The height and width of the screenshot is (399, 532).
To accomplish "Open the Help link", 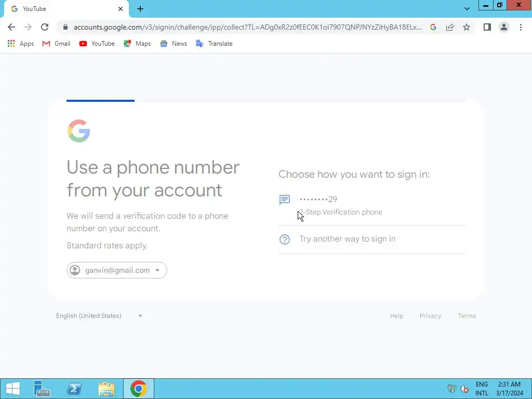I will coord(396,315).
